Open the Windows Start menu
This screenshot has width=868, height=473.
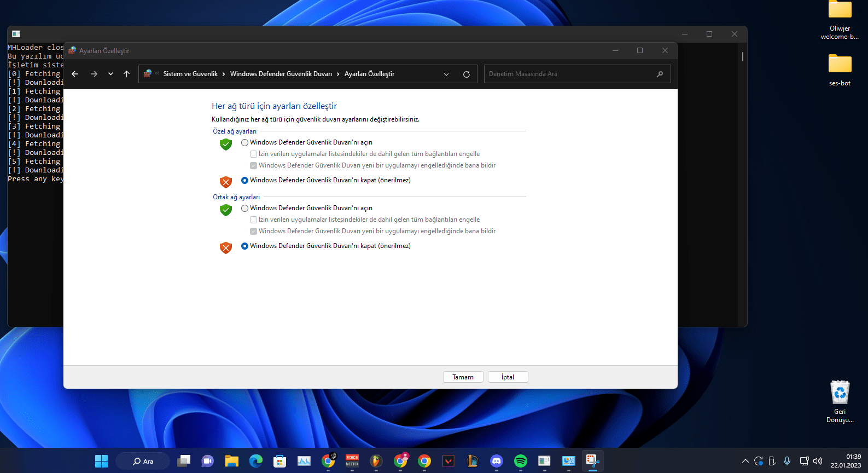point(102,461)
